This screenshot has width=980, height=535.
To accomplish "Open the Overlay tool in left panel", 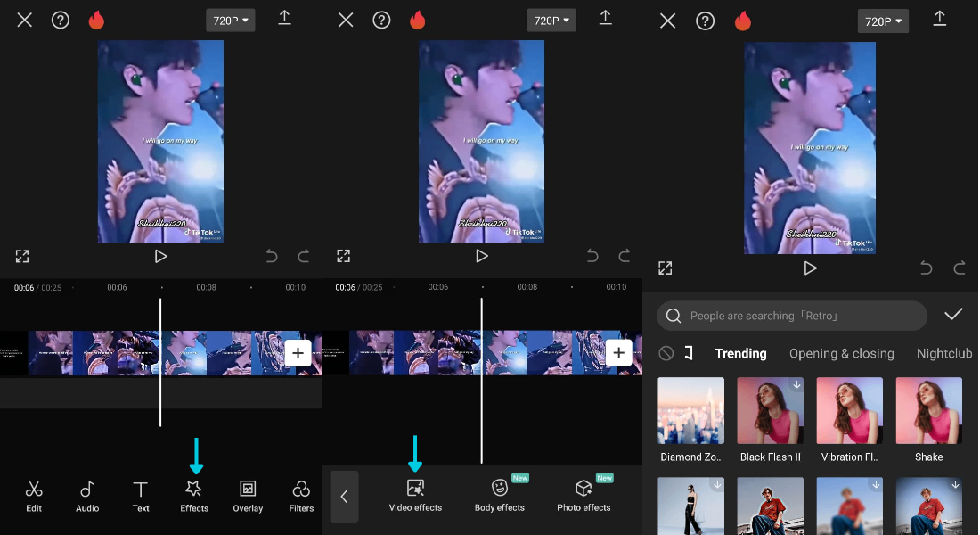I will coord(248,496).
